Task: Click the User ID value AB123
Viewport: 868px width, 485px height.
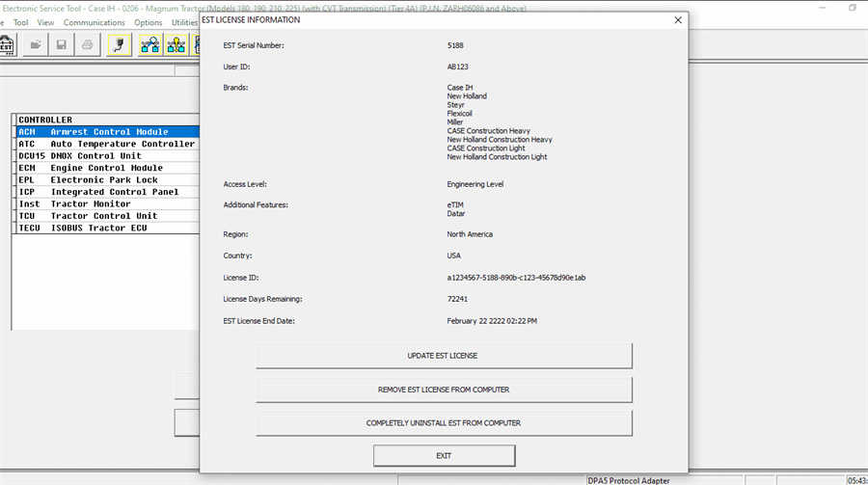Action: tap(457, 67)
